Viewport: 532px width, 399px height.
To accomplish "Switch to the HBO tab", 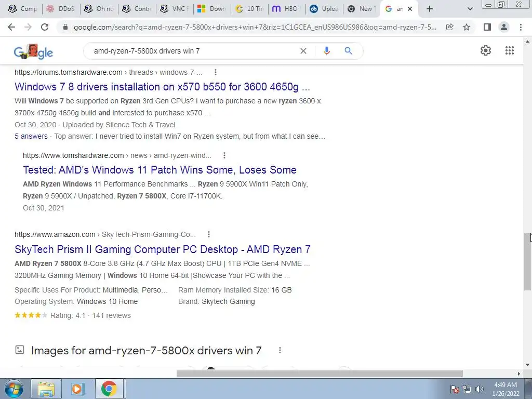I will click(x=287, y=9).
